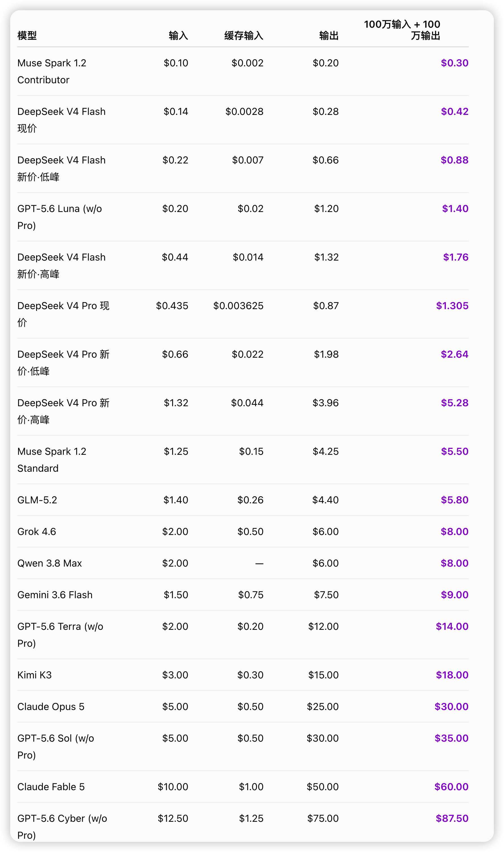Click the $87.50 total for GPT-5.6 Cyber
Viewport: 504px width, 852px height.
452,818
